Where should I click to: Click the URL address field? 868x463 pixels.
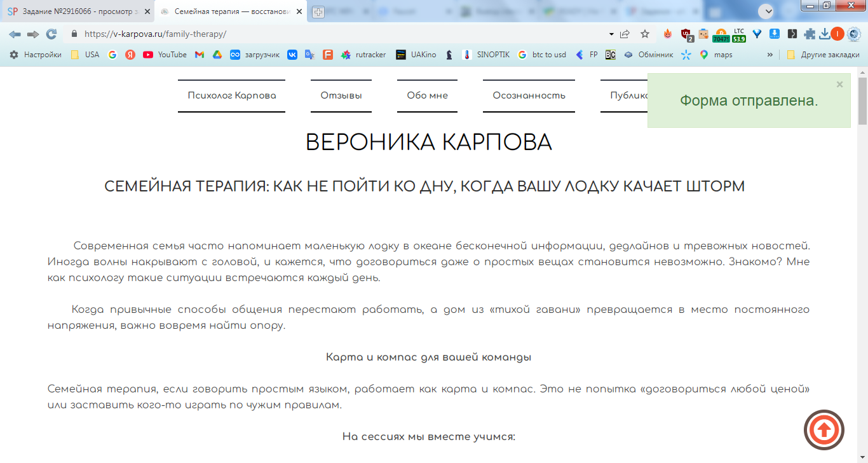pos(343,34)
